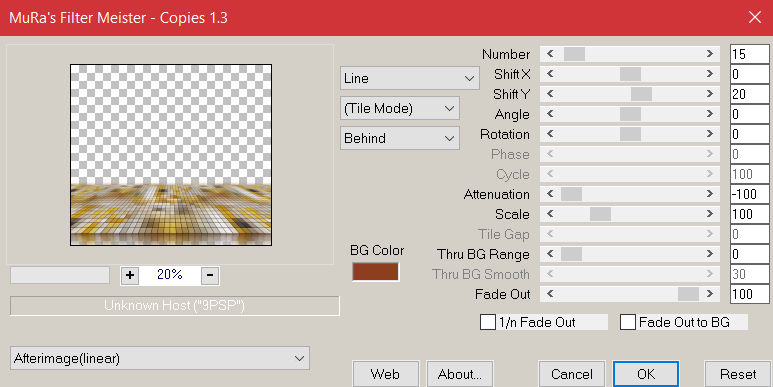This screenshot has height=387, width=773.
Task: Increase Attenuation with right arrow
Action: [x=710, y=194]
